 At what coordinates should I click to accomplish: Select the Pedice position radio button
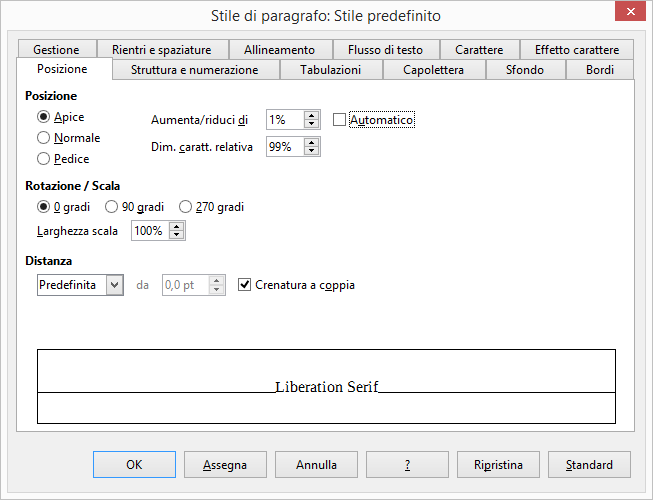pyautogui.click(x=44, y=158)
